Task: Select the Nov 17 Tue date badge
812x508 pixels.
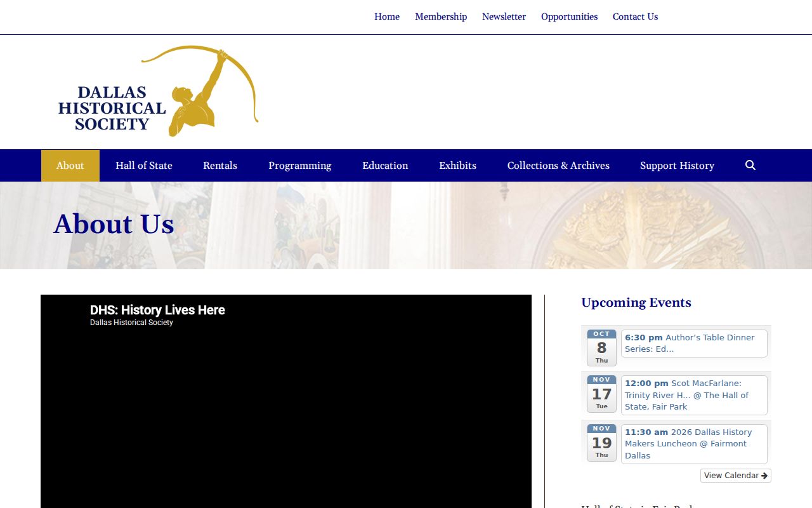Action: coord(601,394)
